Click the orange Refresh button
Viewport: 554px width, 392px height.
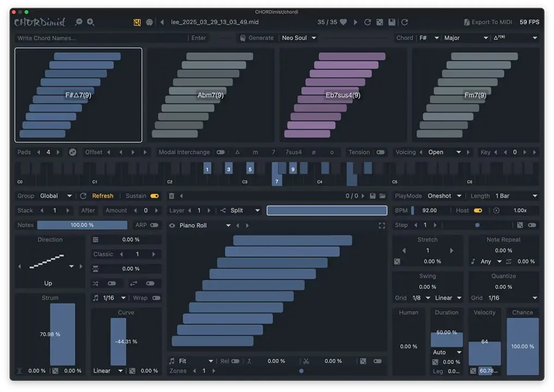[103, 196]
